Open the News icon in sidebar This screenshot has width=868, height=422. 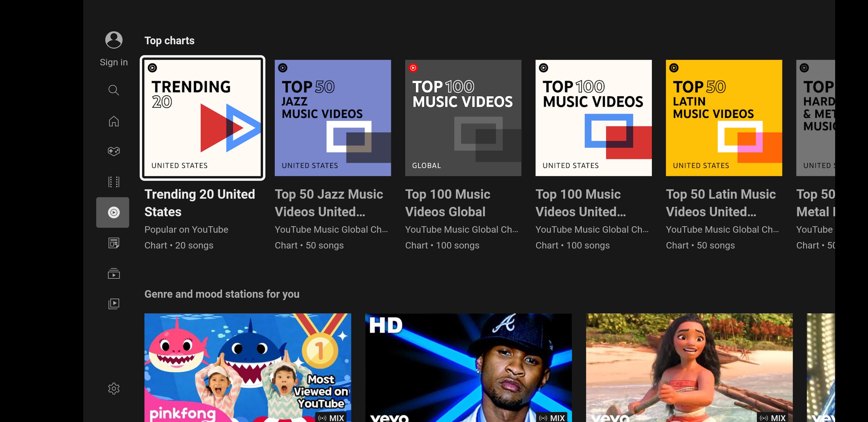coord(113,243)
